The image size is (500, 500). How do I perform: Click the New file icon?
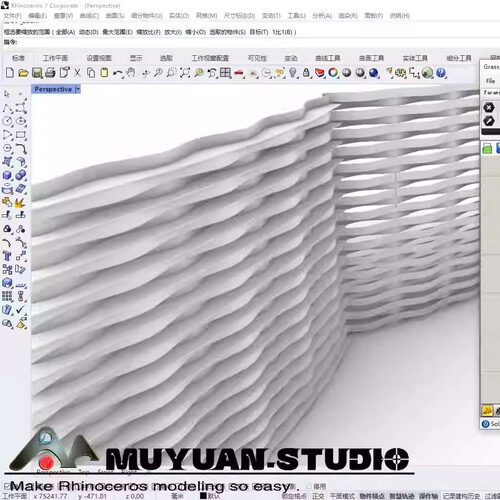(x=10, y=73)
